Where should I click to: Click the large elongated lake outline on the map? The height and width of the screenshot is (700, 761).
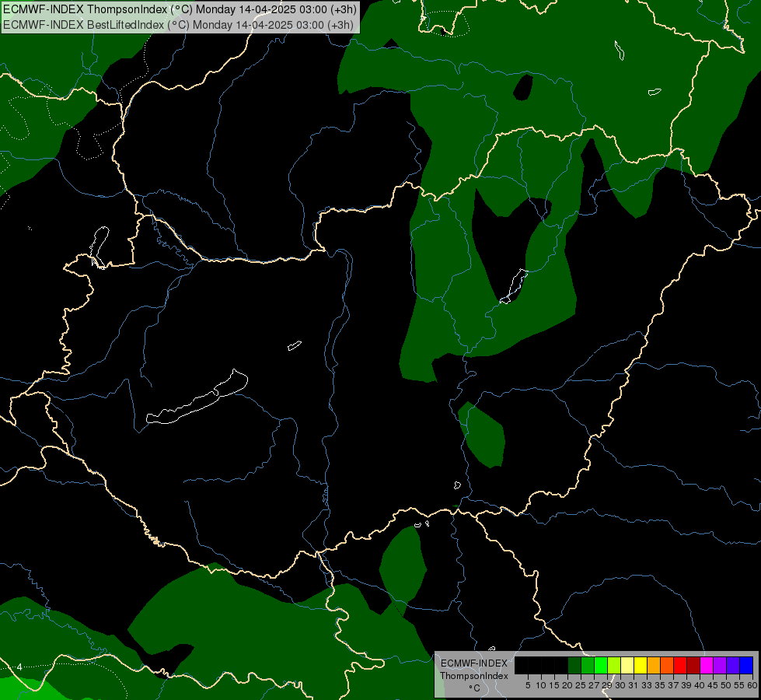click(x=197, y=397)
